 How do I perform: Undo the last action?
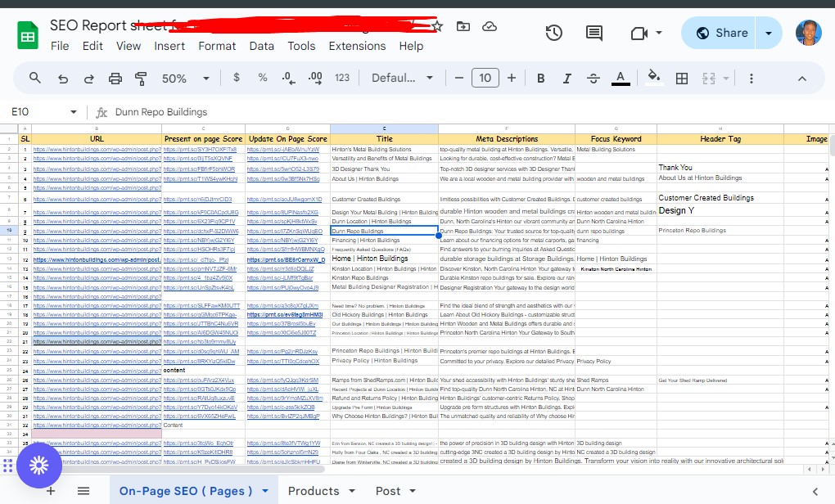[x=63, y=78]
